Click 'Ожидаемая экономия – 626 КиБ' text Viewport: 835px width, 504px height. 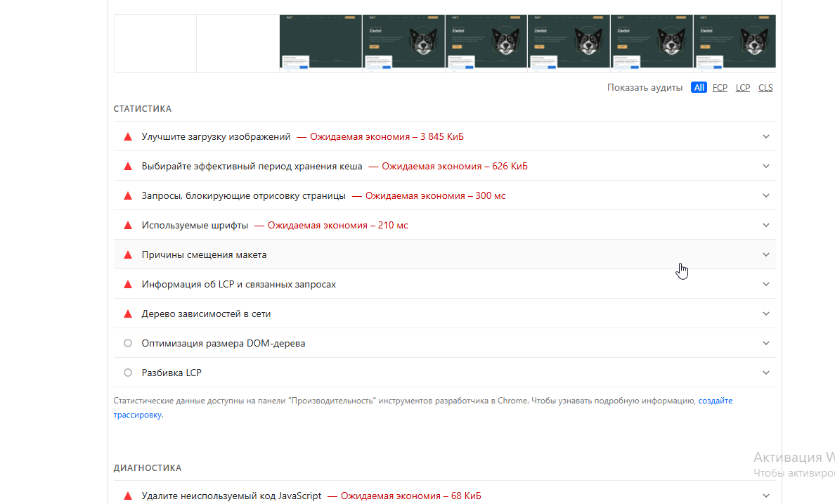pyautogui.click(x=455, y=166)
